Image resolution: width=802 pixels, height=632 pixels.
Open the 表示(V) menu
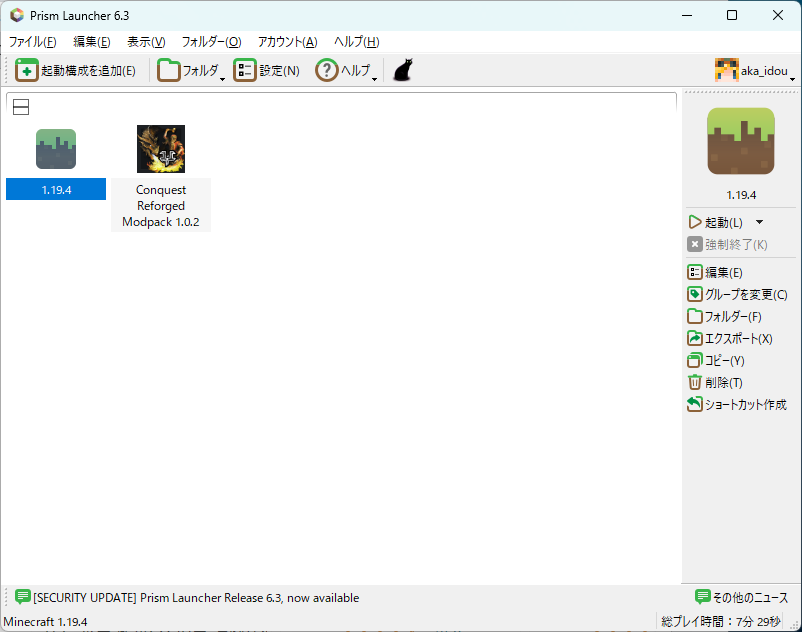146,42
